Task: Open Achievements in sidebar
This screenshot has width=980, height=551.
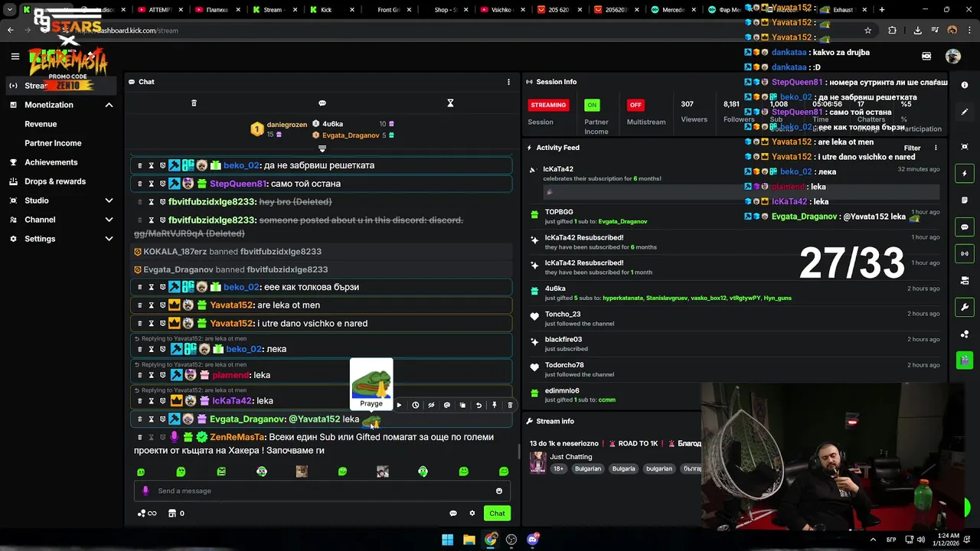Action: [x=51, y=162]
